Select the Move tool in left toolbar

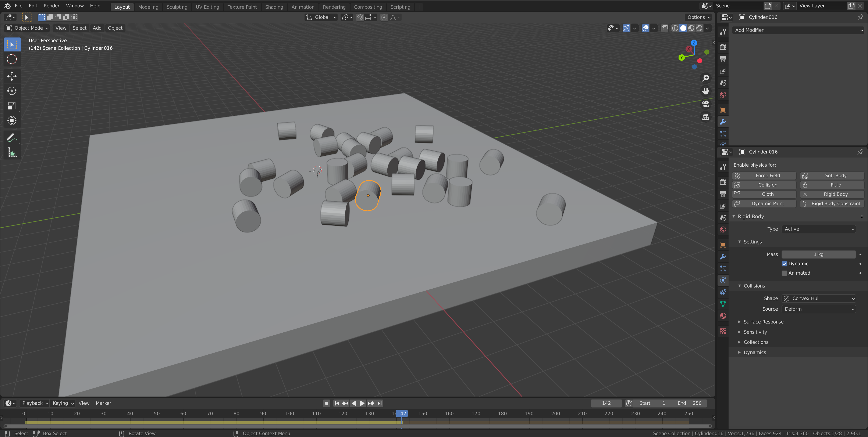(x=12, y=76)
